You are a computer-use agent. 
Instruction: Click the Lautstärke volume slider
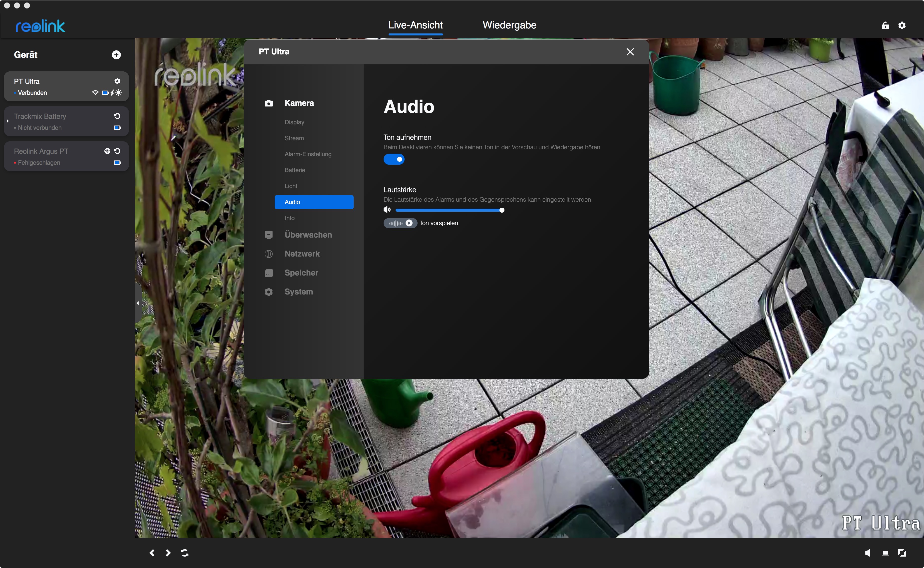[x=449, y=210]
